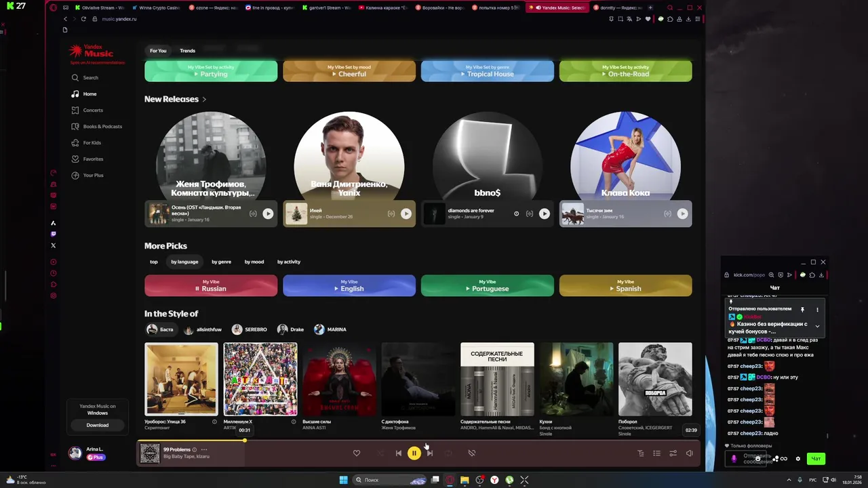This screenshot has height=488, width=868.
Task: Skip to the previous track
Action: (x=399, y=453)
